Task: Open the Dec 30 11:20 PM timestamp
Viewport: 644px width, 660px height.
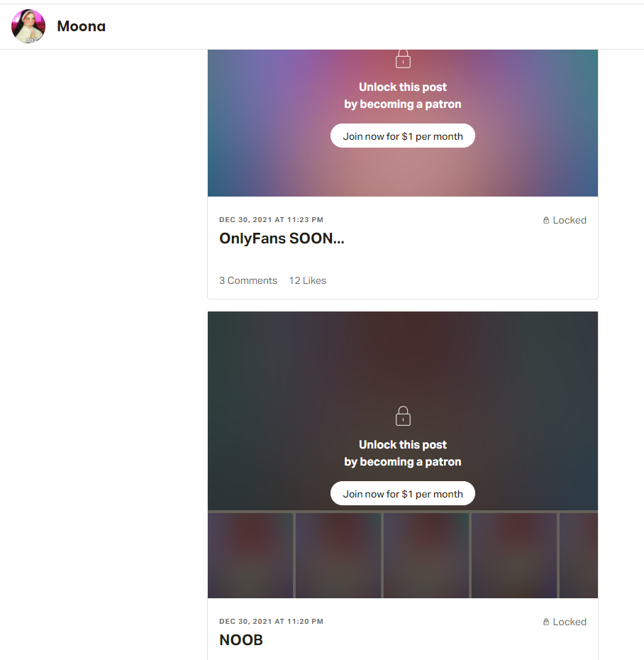Action: pyautogui.click(x=272, y=621)
